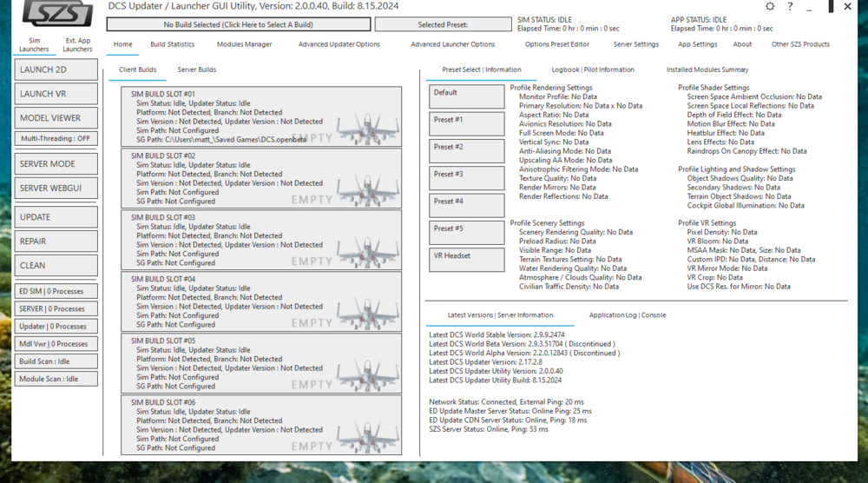Select Latest Versions | Server Information tab
The image size is (868, 483).
pyautogui.click(x=501, y=315)
